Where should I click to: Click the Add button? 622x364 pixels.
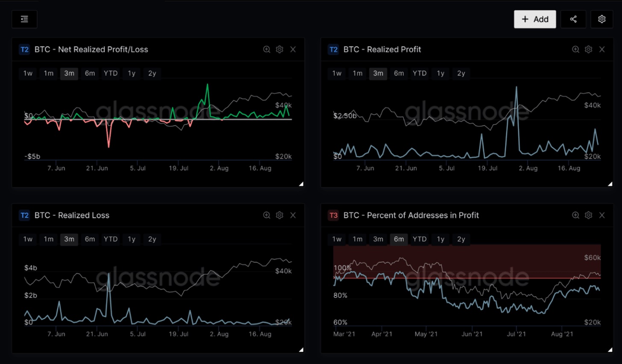point(535,19)
